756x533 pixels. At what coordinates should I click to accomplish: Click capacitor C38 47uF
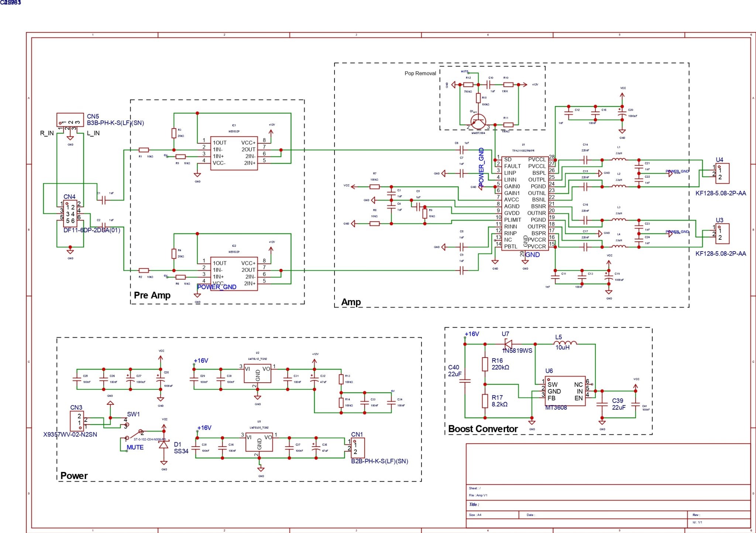[316, 448]
